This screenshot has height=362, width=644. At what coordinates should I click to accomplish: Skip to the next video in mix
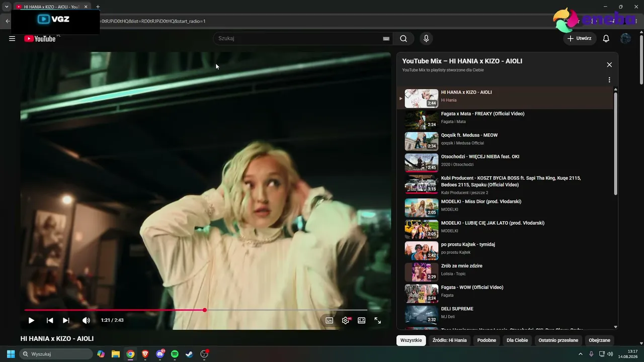66,320
